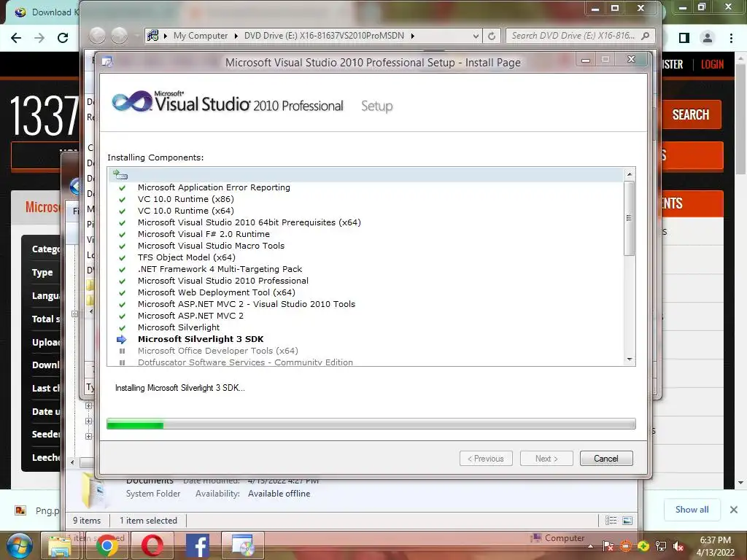Click the blue arrow installing indicator icon
This screenshot has height=560, width=747.
(122, 339)
